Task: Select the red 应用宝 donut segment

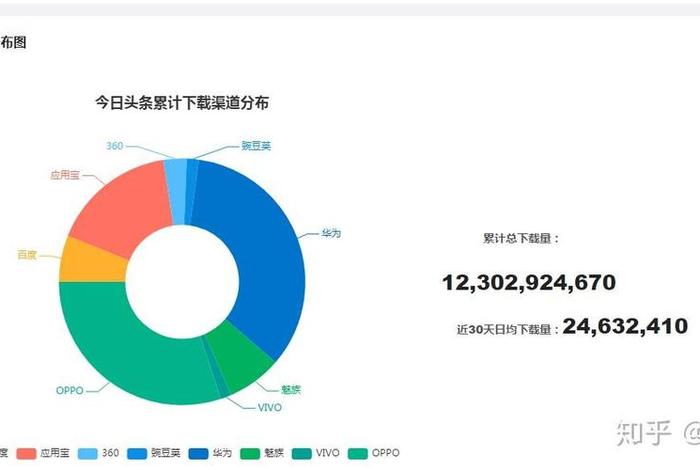Action: (123, 208)
